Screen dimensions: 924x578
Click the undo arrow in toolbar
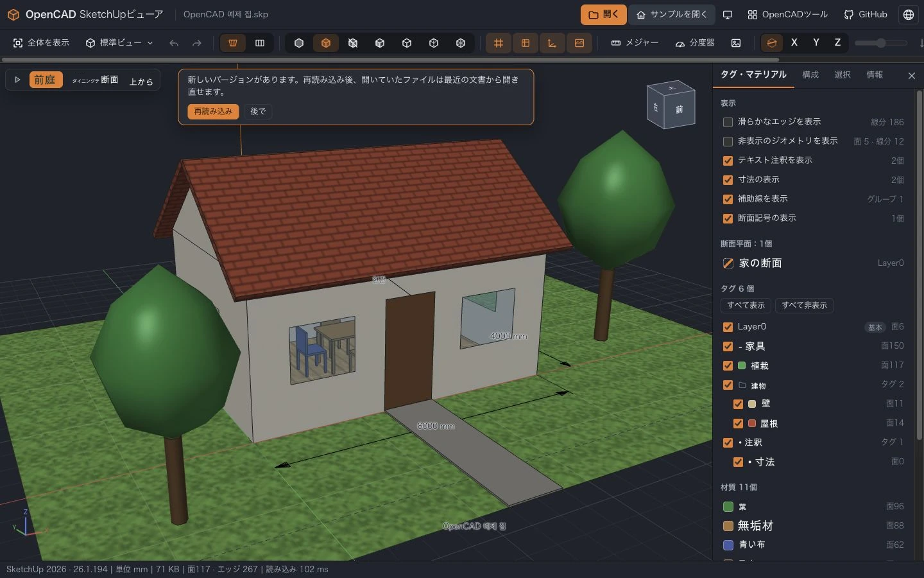[x=174, y=43]
